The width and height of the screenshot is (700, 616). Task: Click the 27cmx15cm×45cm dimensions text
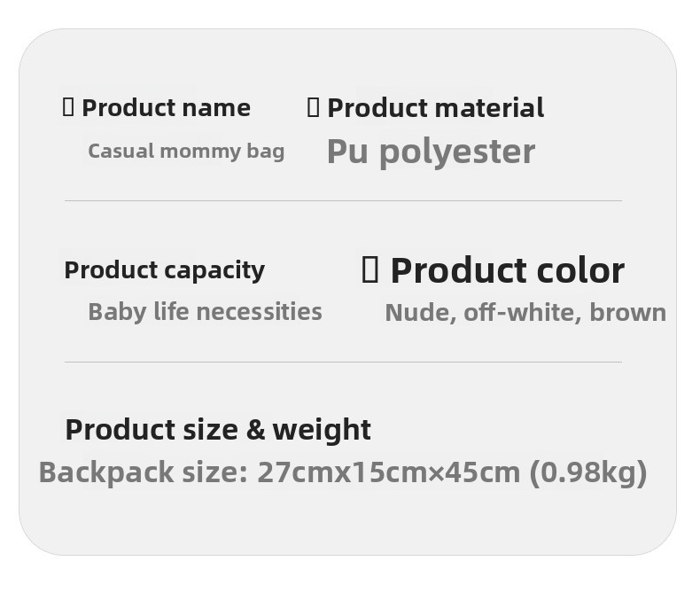(388, 472)
